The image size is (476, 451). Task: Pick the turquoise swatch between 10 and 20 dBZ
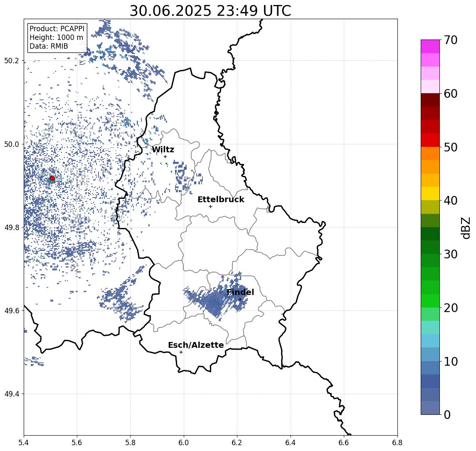tap(430, 327)
